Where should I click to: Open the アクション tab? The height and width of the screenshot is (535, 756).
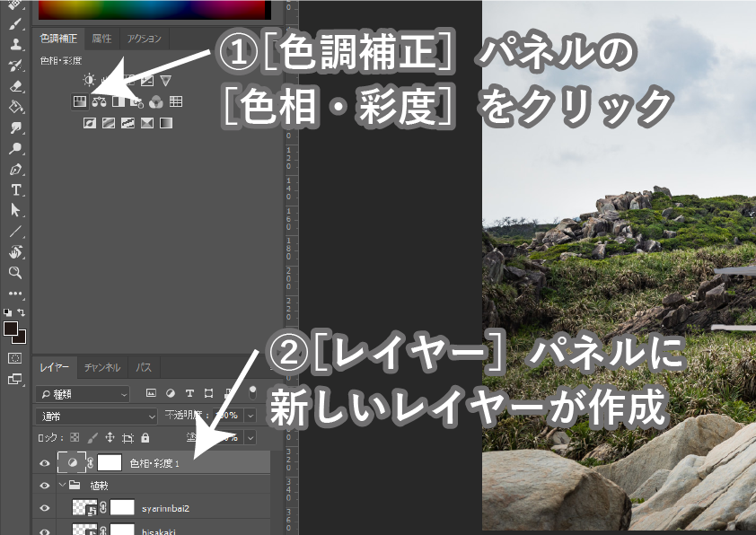pyautogui.click(x=144, y=39)
